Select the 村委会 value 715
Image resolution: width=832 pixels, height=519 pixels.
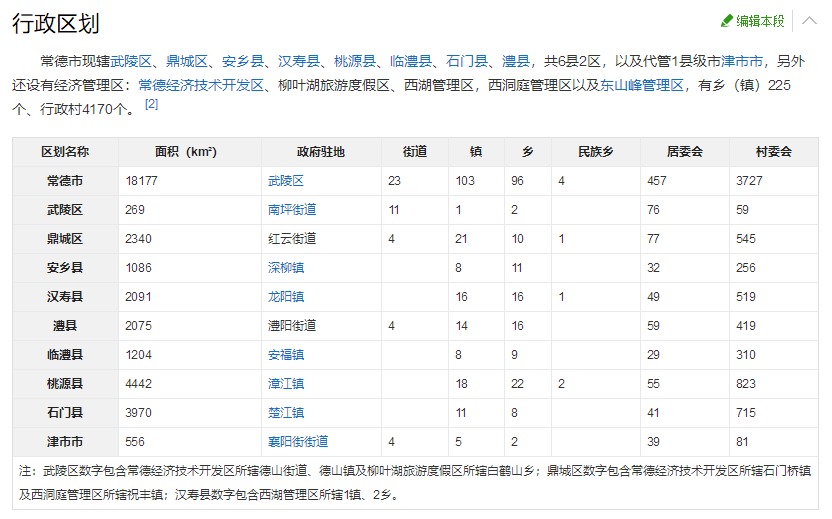[746, 413]
